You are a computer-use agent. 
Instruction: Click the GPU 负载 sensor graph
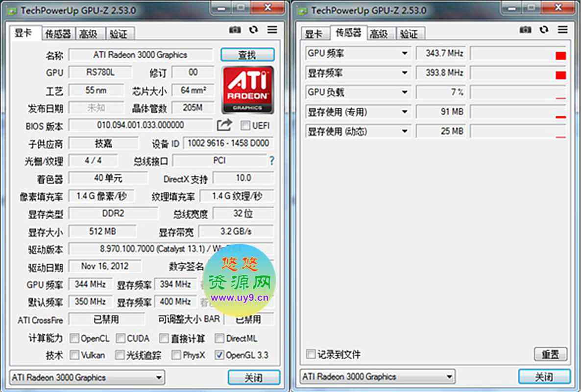(518, 92)
